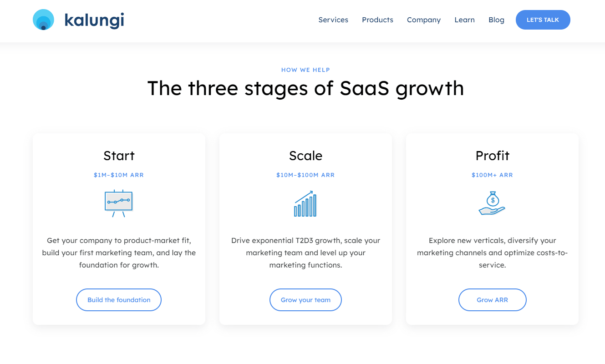This screenshot has height=364, width=605.
Task: Select the Start card heading
Action: point(119,156)
